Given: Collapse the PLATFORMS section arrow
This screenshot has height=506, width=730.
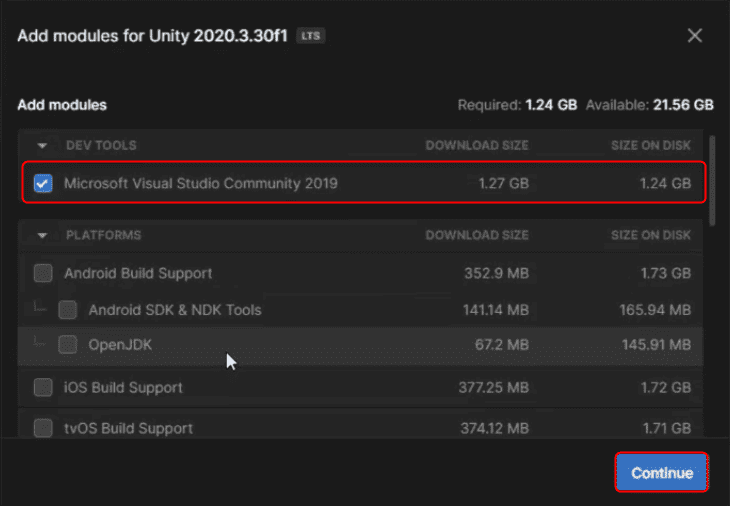Looking at the screenshot, I should tap(42, 236).
